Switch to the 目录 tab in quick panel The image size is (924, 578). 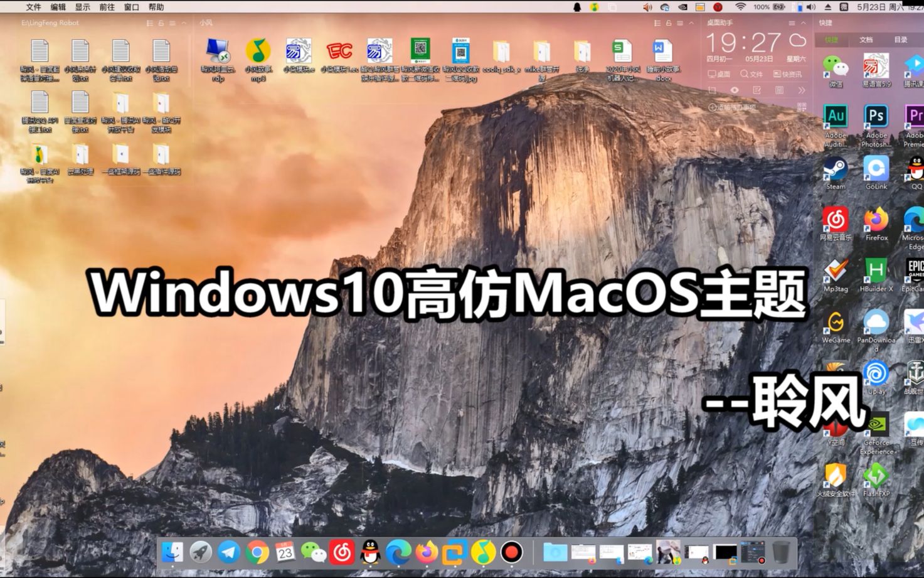901,40
